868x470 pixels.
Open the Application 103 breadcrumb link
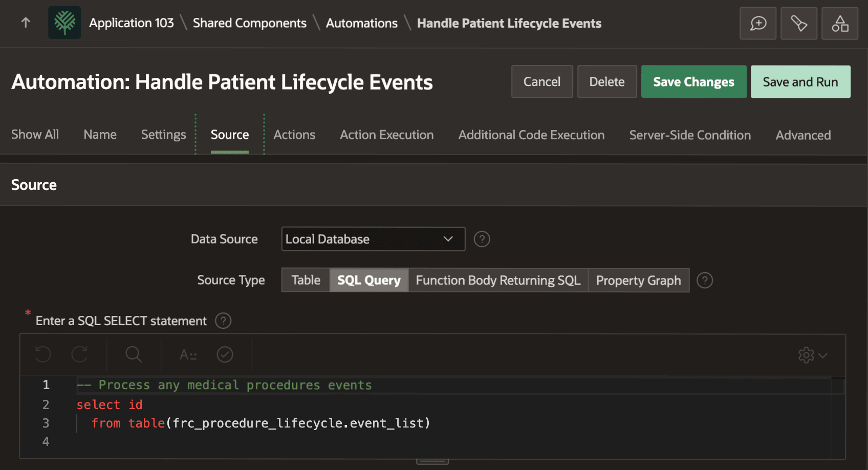point(132,23)
